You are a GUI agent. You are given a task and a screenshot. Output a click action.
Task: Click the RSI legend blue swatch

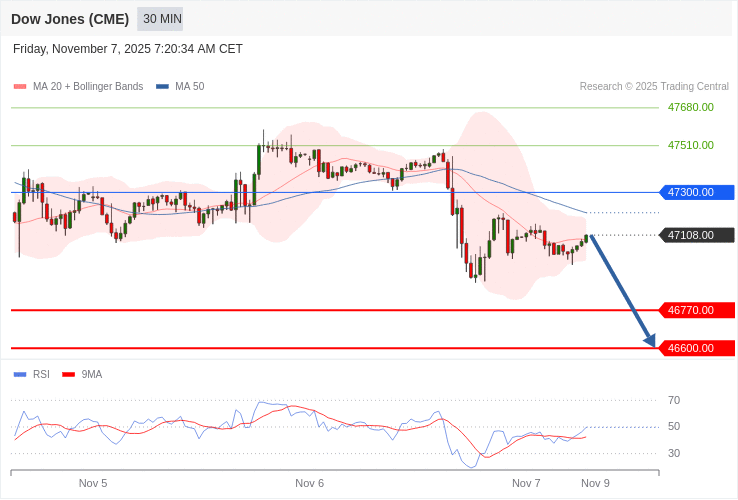coord(19,375)
